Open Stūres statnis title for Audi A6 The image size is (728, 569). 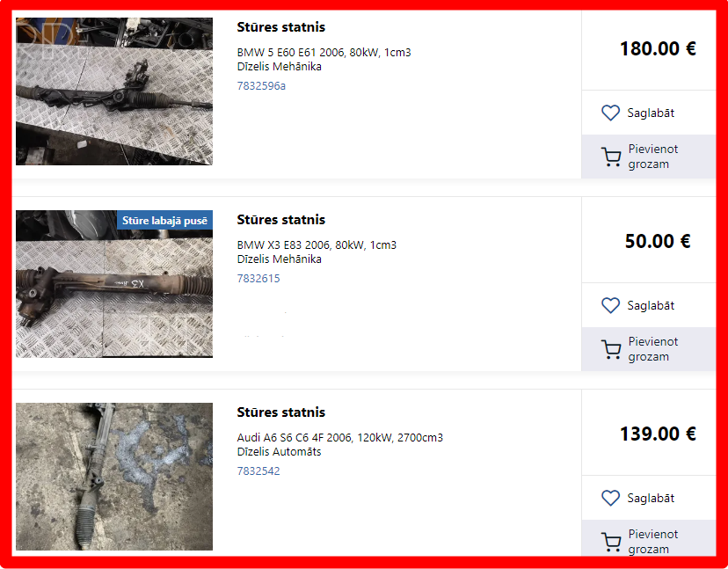point(280,412)
